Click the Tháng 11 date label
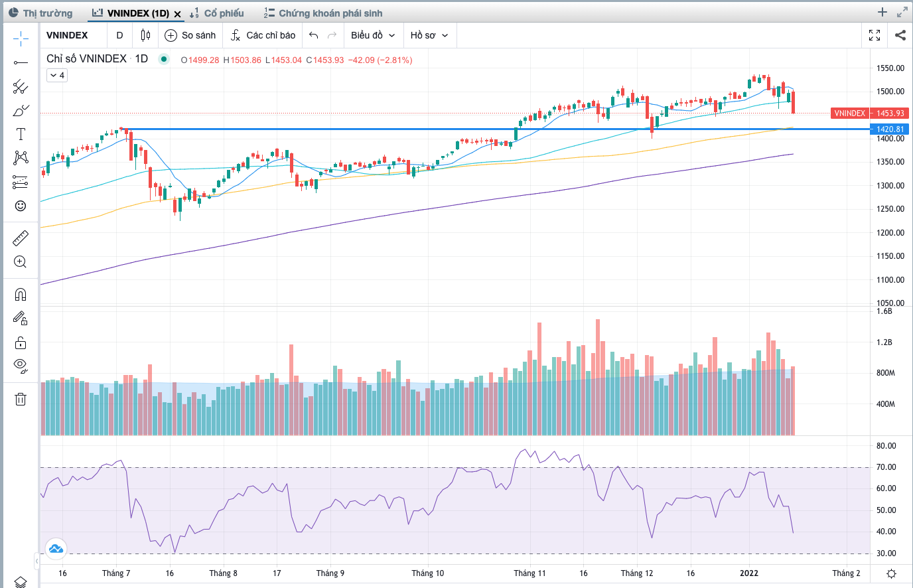This screenshot has height=588, width=913. (x=529, y=573)
